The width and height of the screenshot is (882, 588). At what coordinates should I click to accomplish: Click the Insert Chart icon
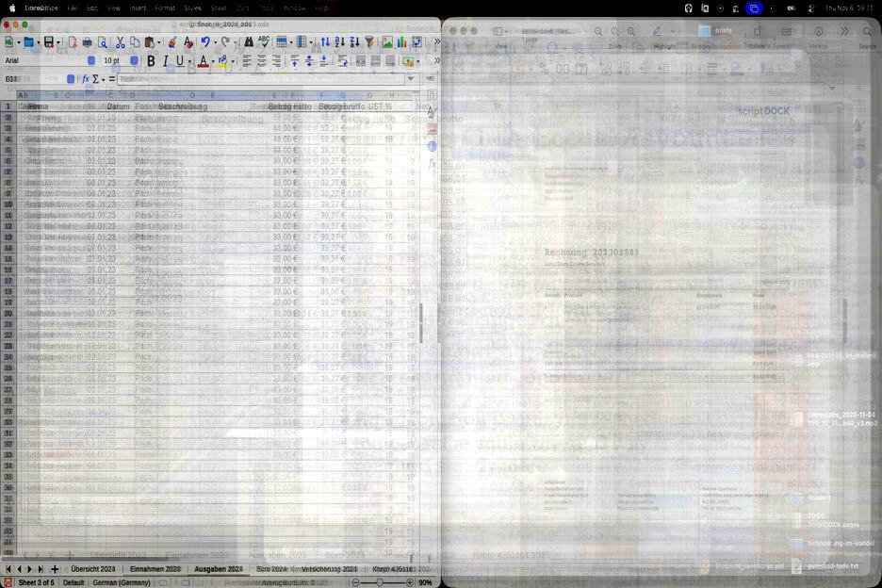point(402,42)
